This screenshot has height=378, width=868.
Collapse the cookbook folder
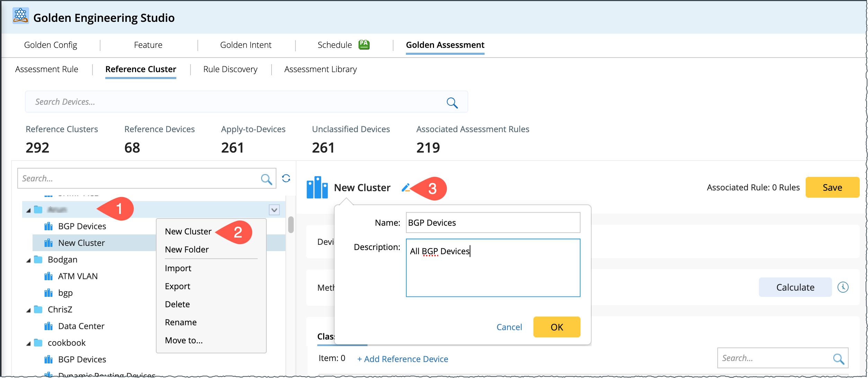29,344
